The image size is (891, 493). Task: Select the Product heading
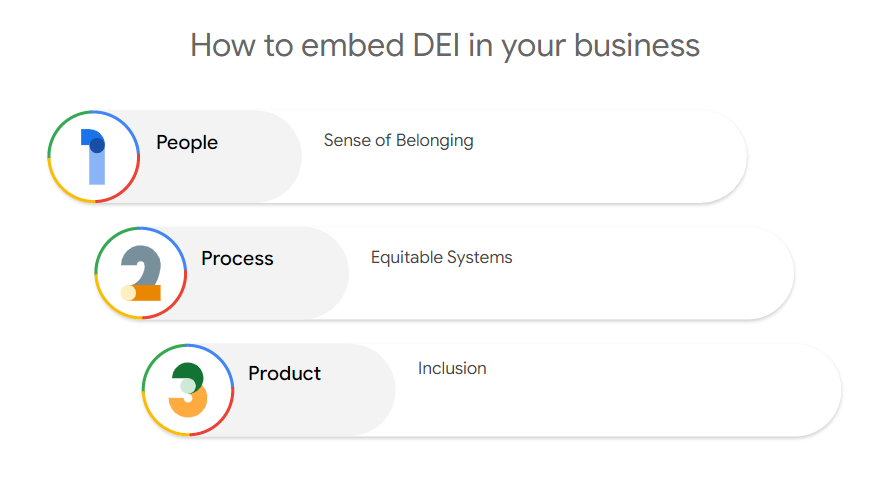(x=285, y=374)
